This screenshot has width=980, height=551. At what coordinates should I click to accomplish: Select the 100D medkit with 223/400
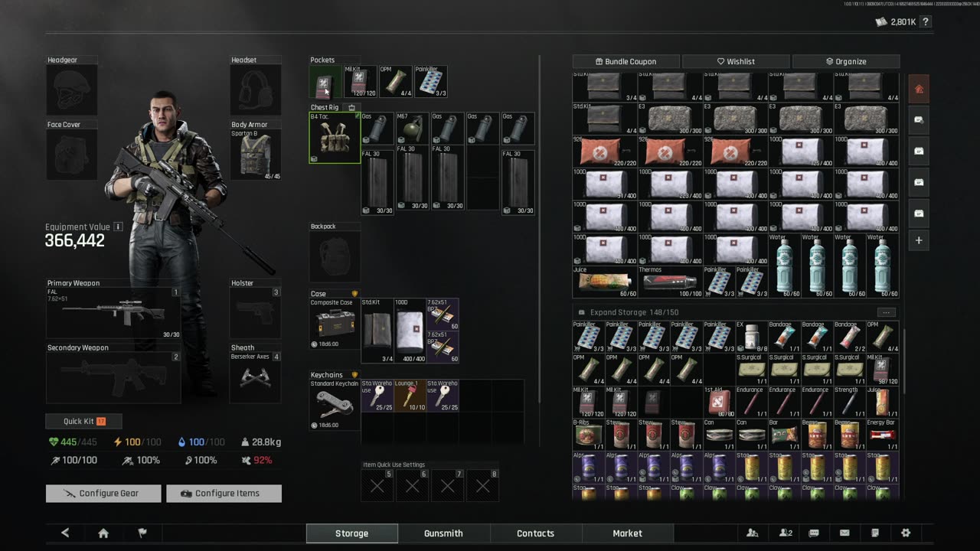671,184
